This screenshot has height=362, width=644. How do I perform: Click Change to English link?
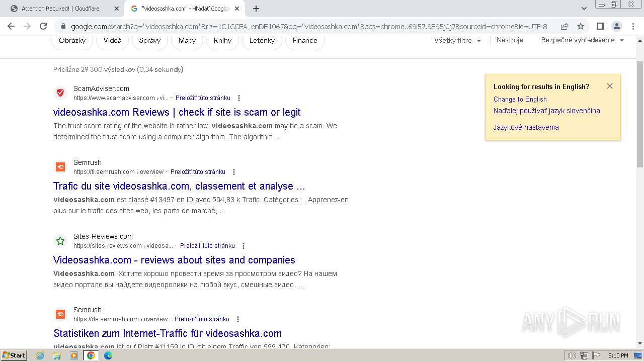click(520, 99)
